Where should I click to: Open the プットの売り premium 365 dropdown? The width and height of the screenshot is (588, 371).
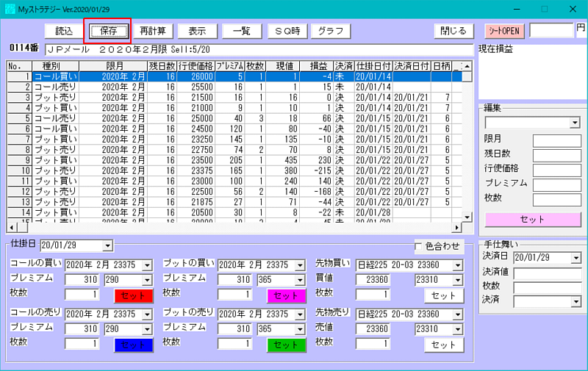pyautogui.click(x=300, y=329)
